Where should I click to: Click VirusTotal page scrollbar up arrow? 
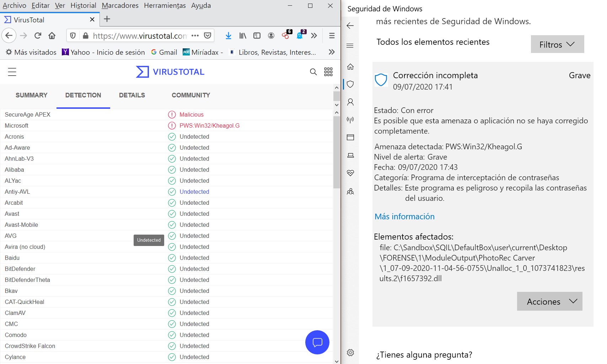(337, 87)
